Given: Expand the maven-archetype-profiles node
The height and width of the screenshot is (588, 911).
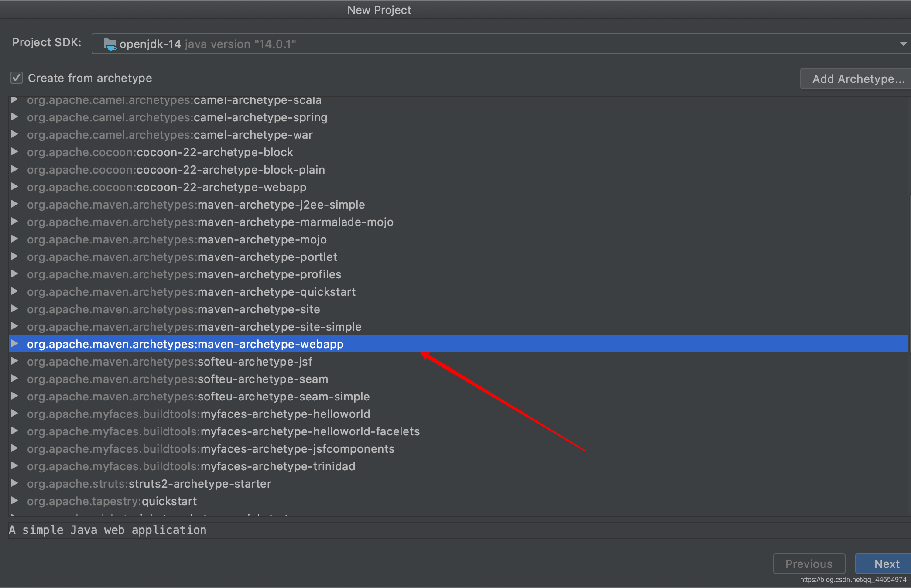Looking at the screenshot, I should point(14,274).
